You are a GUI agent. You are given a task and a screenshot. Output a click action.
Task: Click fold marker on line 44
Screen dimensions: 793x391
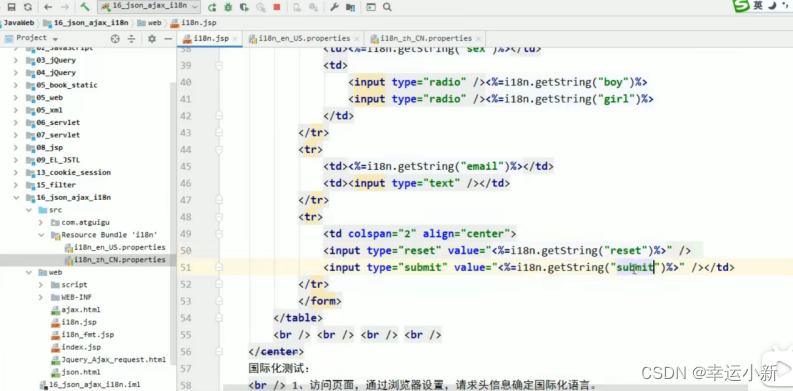point(219,149)
